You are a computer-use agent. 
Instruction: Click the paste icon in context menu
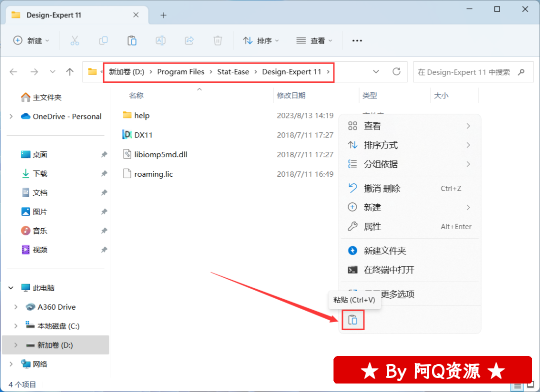pos(352,320)
